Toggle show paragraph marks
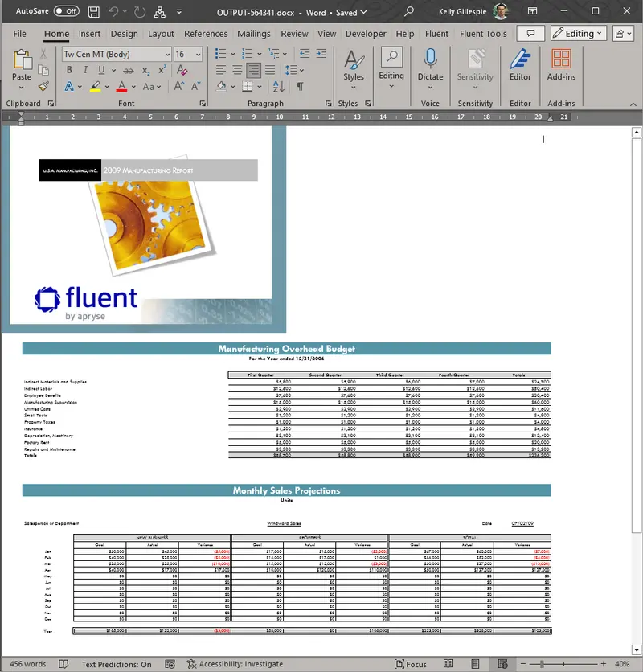 click(300, 86)
